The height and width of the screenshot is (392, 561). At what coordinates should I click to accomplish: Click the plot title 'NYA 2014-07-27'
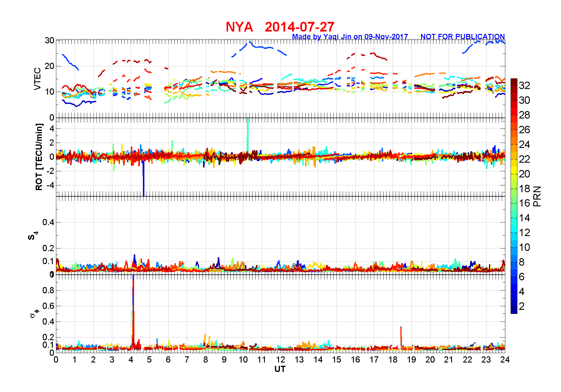pos(280,27)
